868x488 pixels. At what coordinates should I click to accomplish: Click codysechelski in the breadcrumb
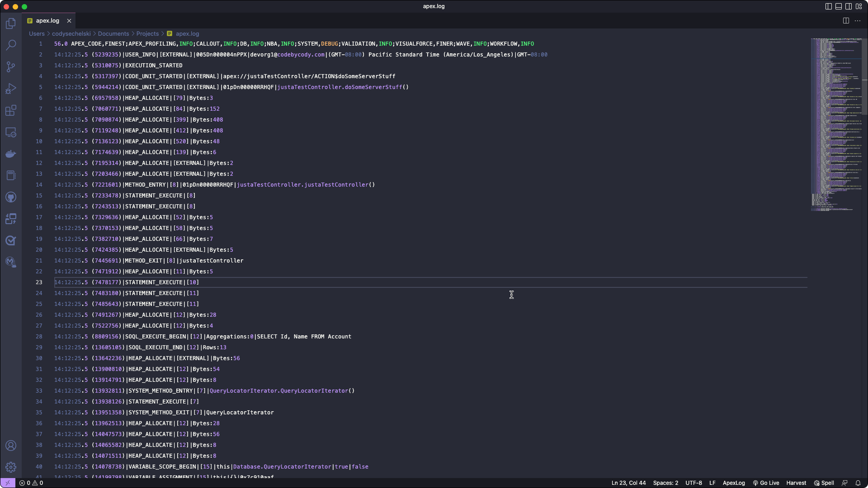coord(71,34)
